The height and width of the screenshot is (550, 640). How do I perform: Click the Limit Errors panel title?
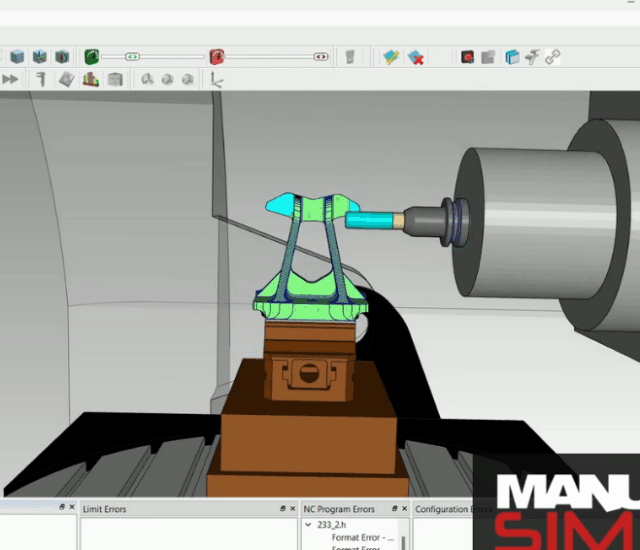coord(104,509)
